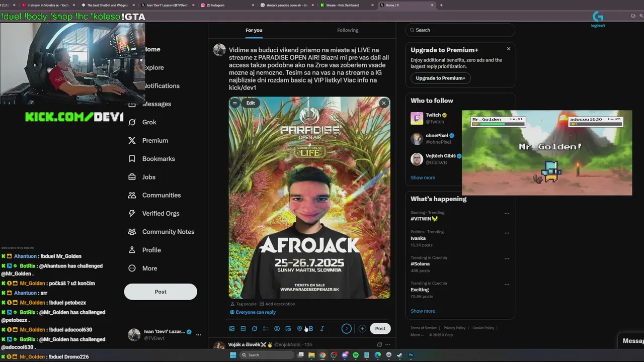The image size is (644, 362).
Task: Click Cookie Policy footer link
Action: (x=484, y=328)
